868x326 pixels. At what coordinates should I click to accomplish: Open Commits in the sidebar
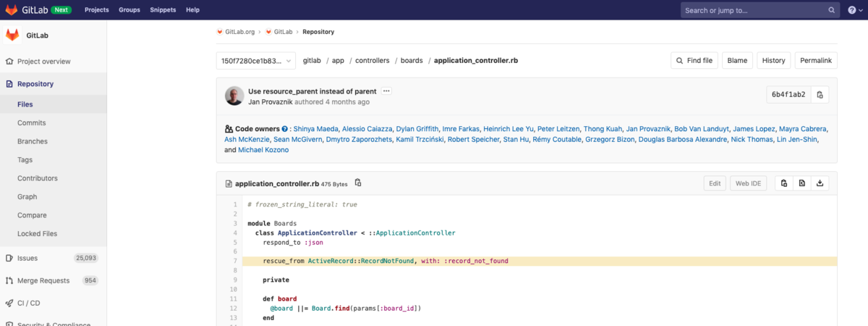(32, 123)
